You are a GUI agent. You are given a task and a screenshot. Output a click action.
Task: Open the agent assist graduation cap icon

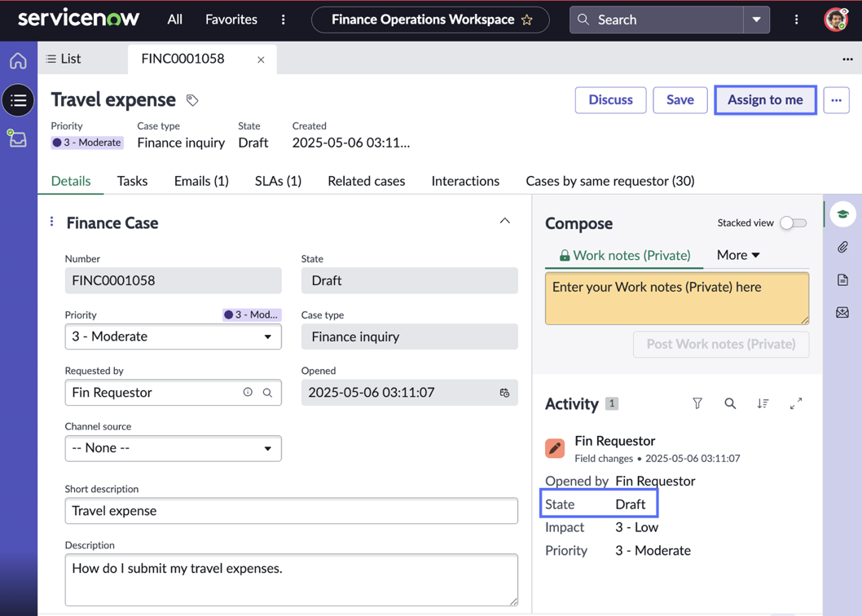(842, 214)
